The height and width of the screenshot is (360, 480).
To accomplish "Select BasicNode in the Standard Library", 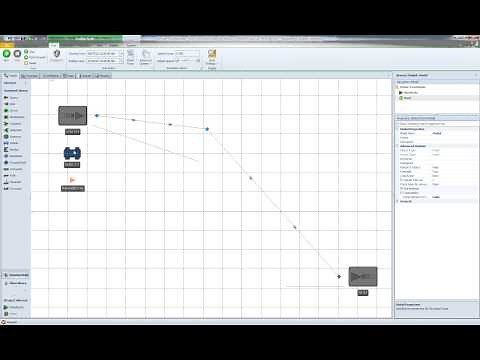I will click(13, 156).
